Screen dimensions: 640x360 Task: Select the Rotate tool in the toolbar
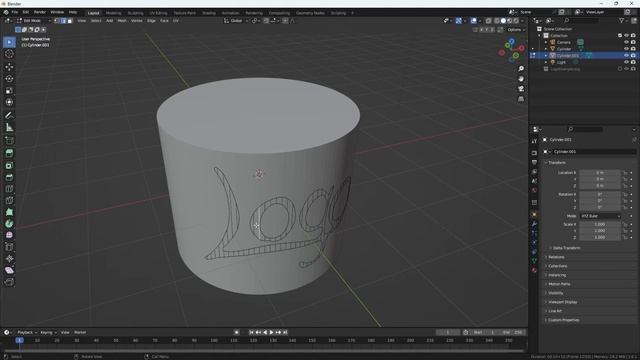tap(9, 78)
